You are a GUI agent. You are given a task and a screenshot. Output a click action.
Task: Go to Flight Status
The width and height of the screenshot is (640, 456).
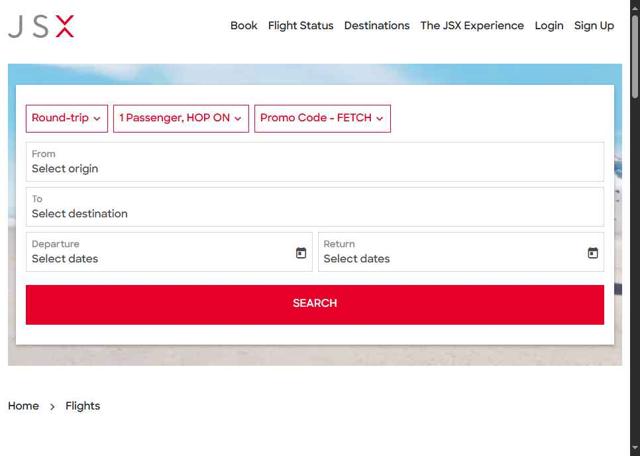coord(301,26)
